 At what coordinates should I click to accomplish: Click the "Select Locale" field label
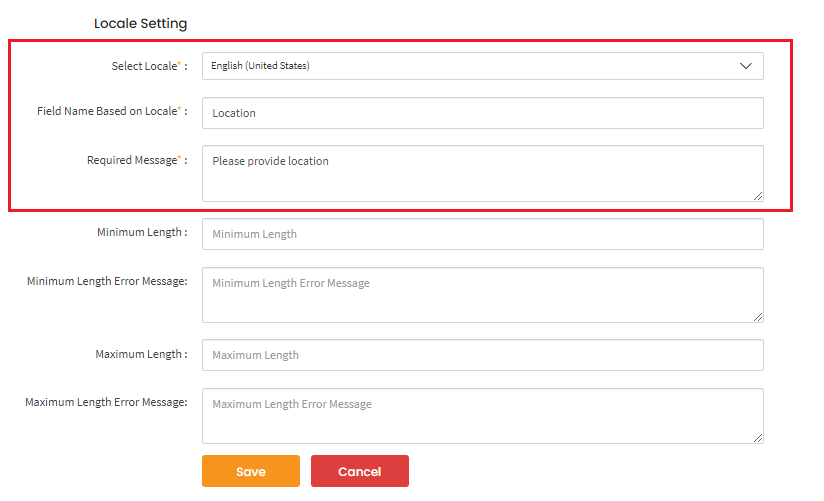144,66
